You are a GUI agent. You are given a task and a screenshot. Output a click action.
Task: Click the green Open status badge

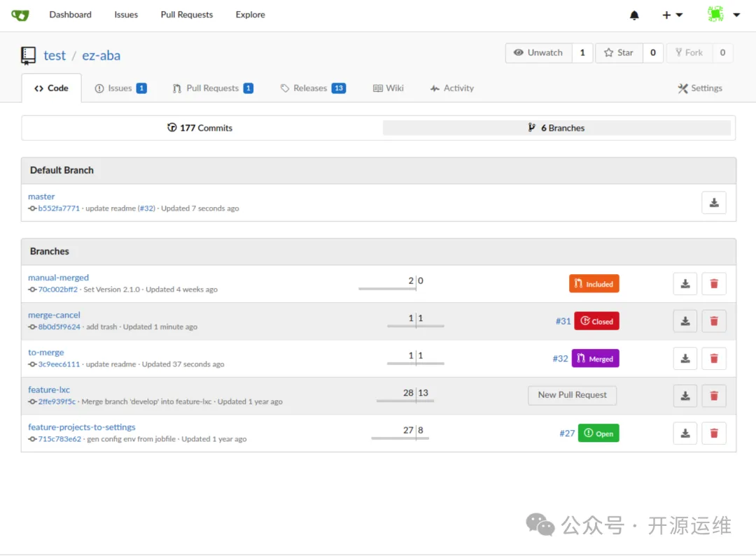coord(598,434)
